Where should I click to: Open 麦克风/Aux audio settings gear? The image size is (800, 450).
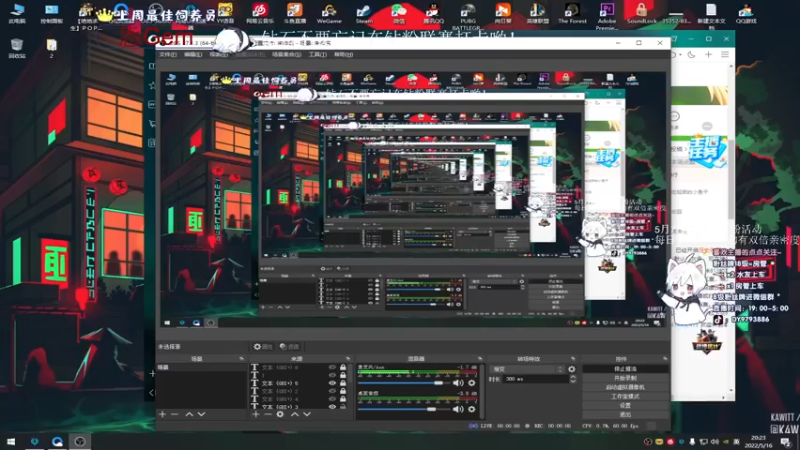point(471,383)
